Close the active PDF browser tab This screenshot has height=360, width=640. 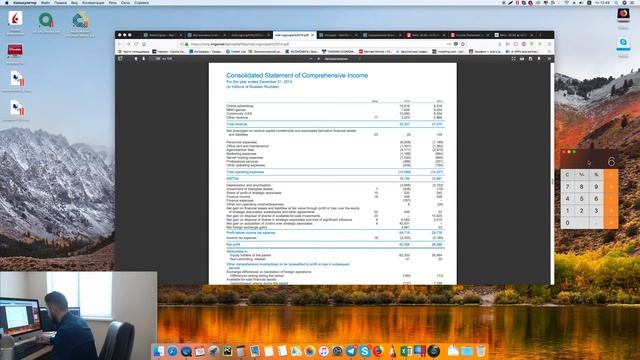pos(313,35)
